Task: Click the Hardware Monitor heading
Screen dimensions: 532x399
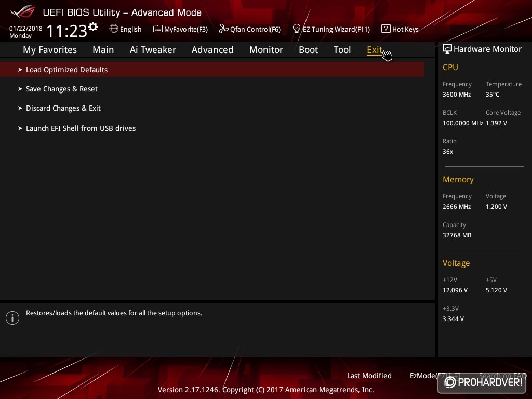Action: click(x=487, y=49)
